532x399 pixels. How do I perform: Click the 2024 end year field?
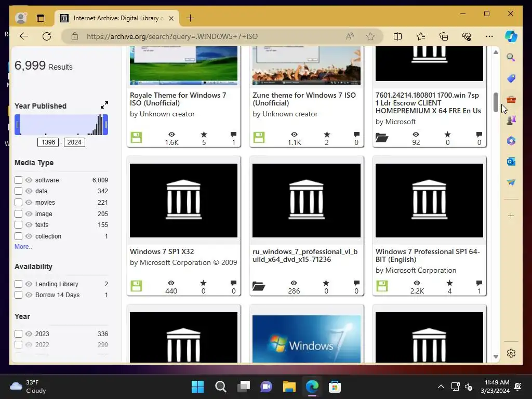74,142
